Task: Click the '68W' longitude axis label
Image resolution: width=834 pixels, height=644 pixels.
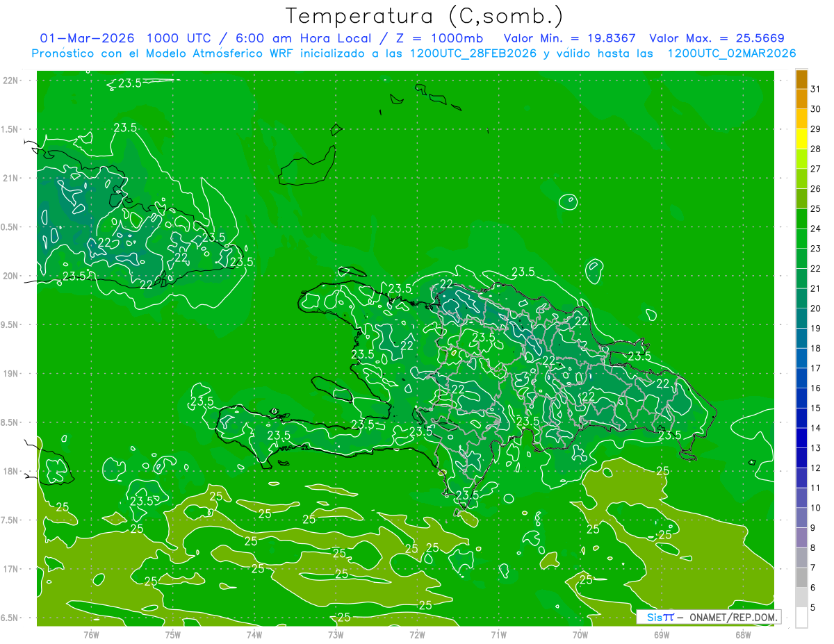Action: [x=743, y=635]
